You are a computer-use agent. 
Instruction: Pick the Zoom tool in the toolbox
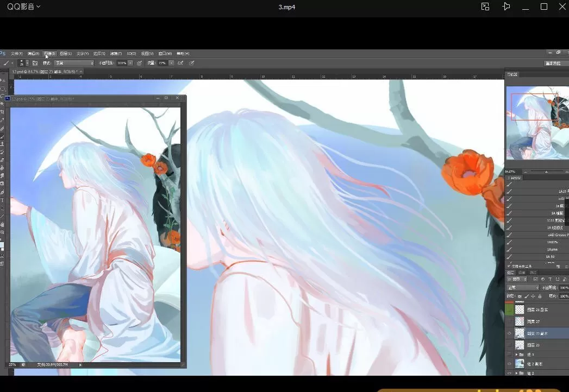[x=3, y=232]
